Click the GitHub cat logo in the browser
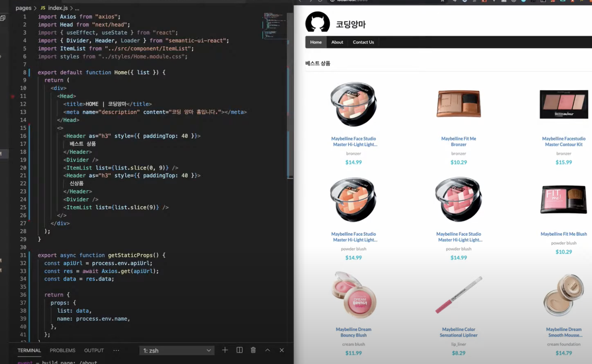The image size is (592, 364). tap(318, 22)
